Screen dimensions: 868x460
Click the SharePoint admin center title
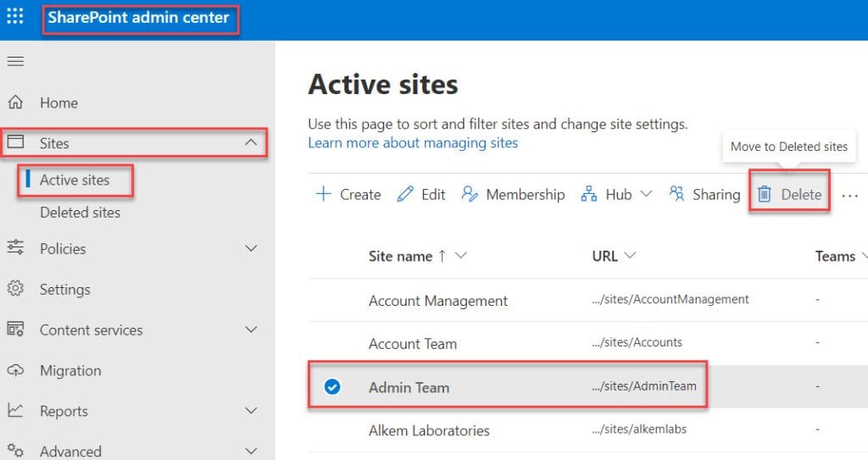pos(138,17)
